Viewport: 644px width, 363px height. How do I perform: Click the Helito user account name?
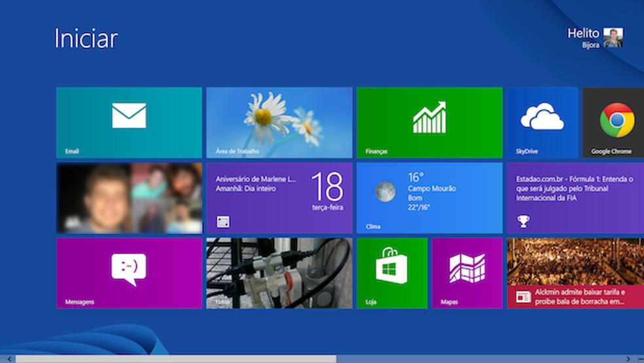pyautogui.click(x=582, y=33)
